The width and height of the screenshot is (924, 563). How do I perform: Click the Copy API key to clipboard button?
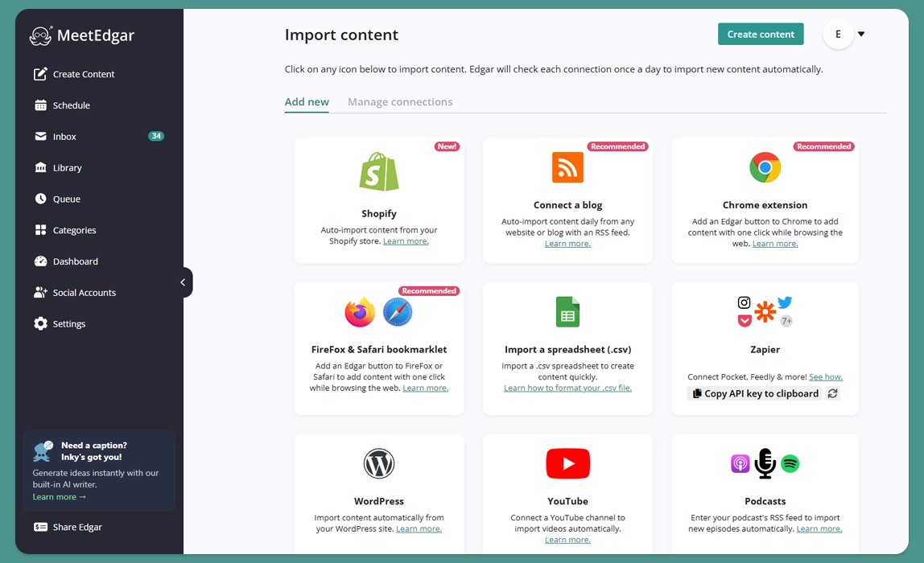click(x=757, y=393)
